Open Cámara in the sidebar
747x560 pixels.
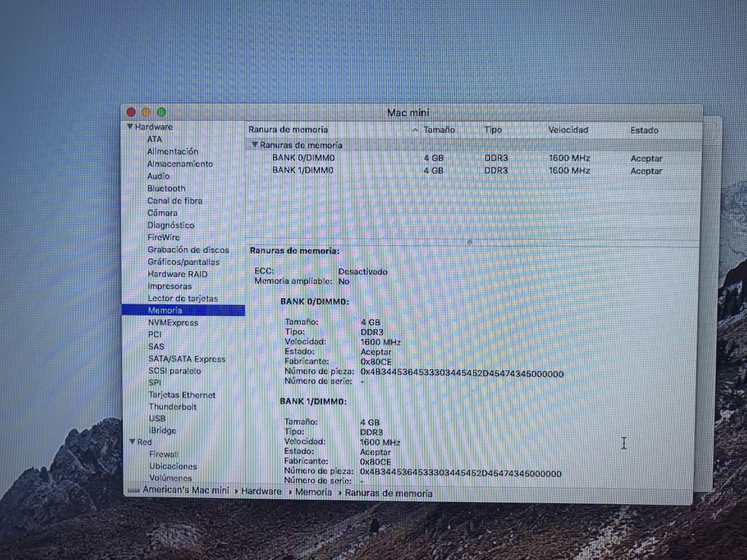pyautogui.click(x=162, y=213)
